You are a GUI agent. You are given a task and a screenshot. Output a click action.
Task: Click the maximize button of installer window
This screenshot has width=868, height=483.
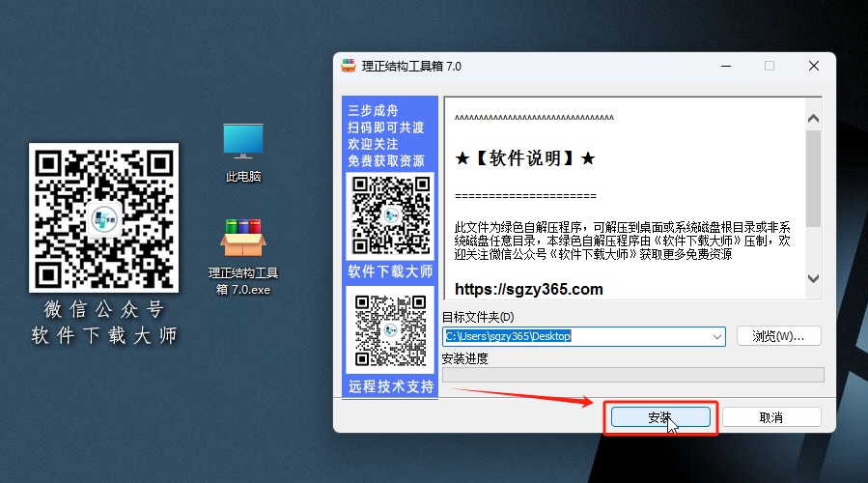tap(770, 66)
